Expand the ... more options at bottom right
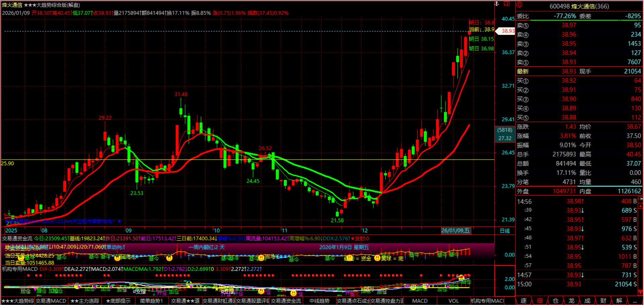644x305 pixels. tap(634, 301)
